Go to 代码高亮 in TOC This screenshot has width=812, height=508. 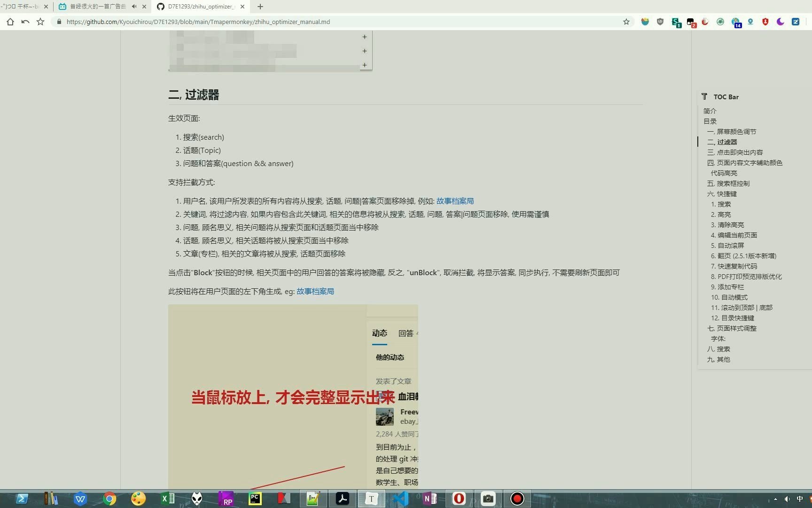(724, 173)
